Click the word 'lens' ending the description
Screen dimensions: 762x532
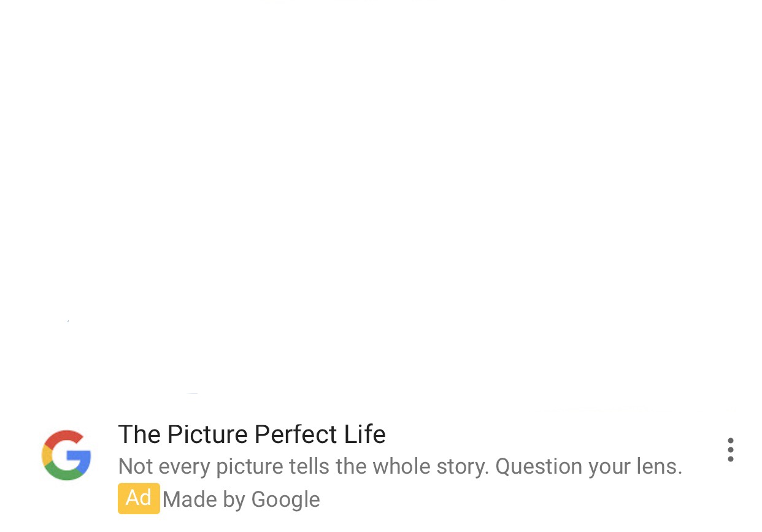[660, 467]
